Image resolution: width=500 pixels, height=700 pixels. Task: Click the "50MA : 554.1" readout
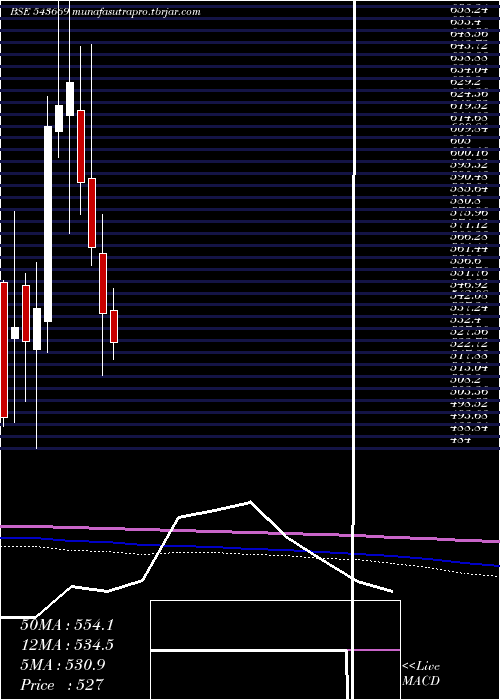(x=67, y=625)
